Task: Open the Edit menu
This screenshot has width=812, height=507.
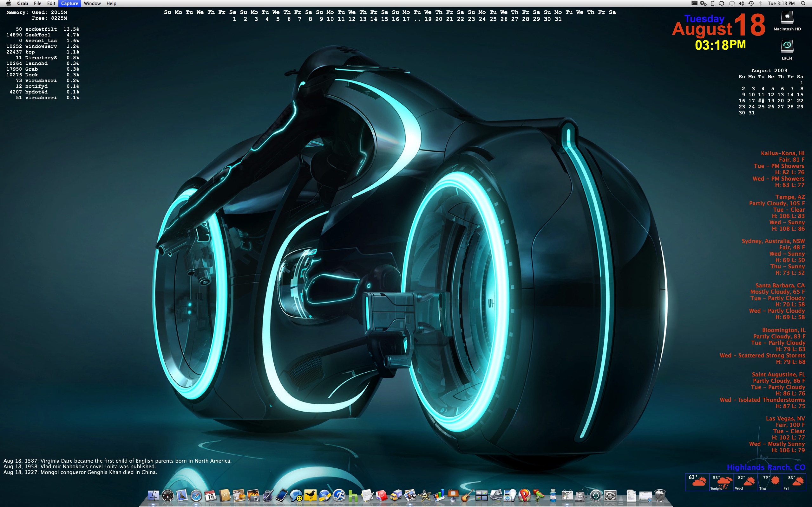Action: coord(51,3)
